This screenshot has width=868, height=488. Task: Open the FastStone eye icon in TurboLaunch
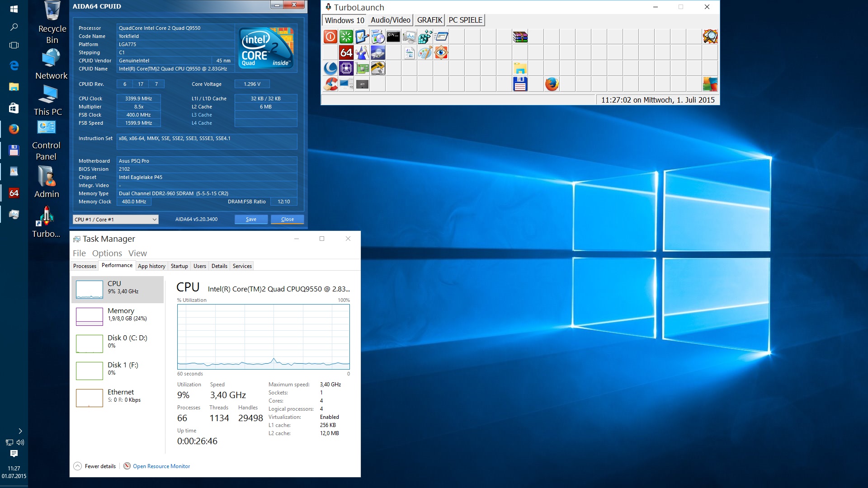click(441, 52)
